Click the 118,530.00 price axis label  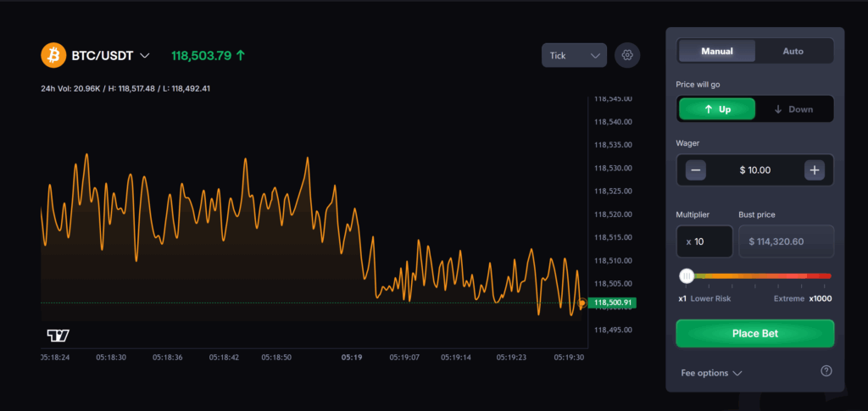click(613, 168)
